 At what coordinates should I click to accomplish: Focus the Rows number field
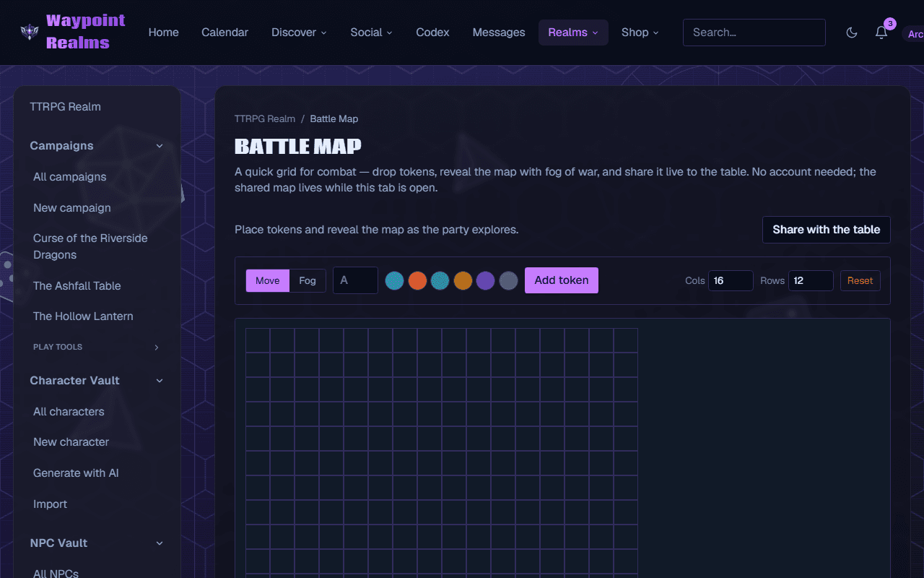click(811, 280)
